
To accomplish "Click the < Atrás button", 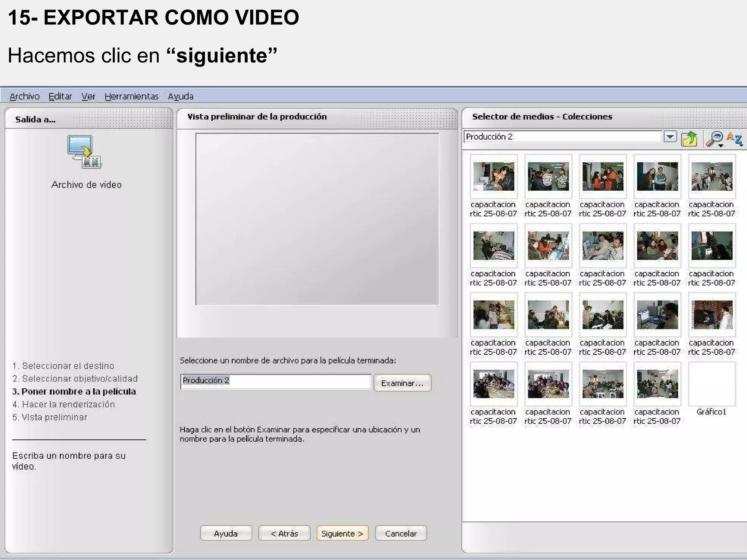I will [284, 533].
